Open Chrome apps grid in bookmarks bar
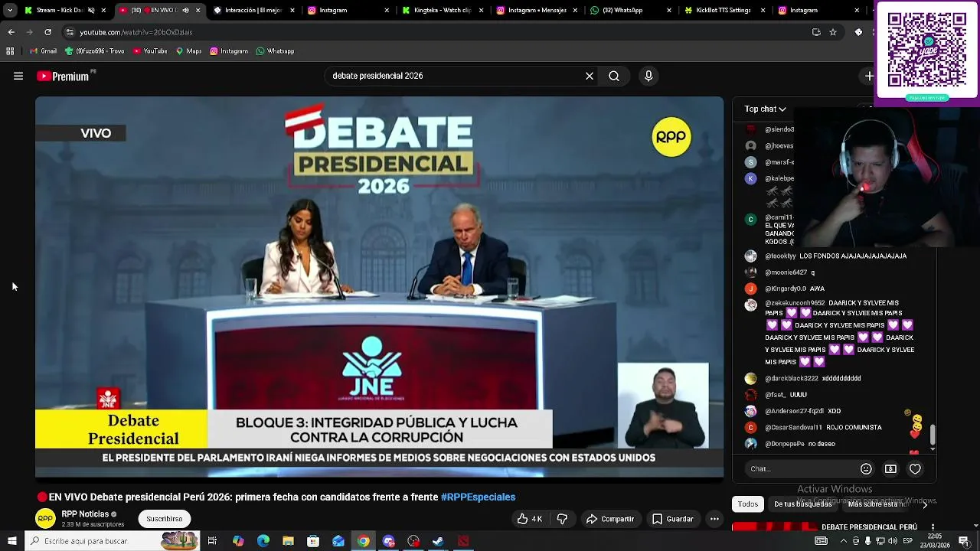This screenshot has width=980, height=551. point(10,51)
